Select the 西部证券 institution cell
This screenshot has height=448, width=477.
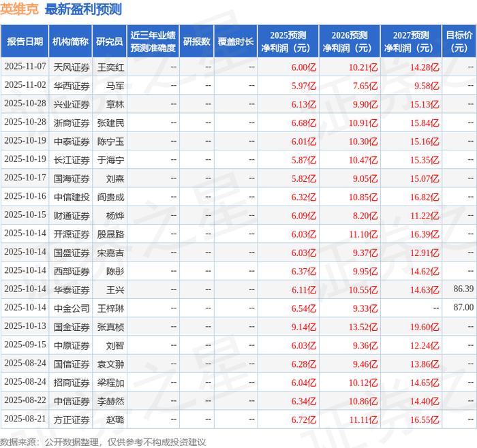[x=72, y=271]
